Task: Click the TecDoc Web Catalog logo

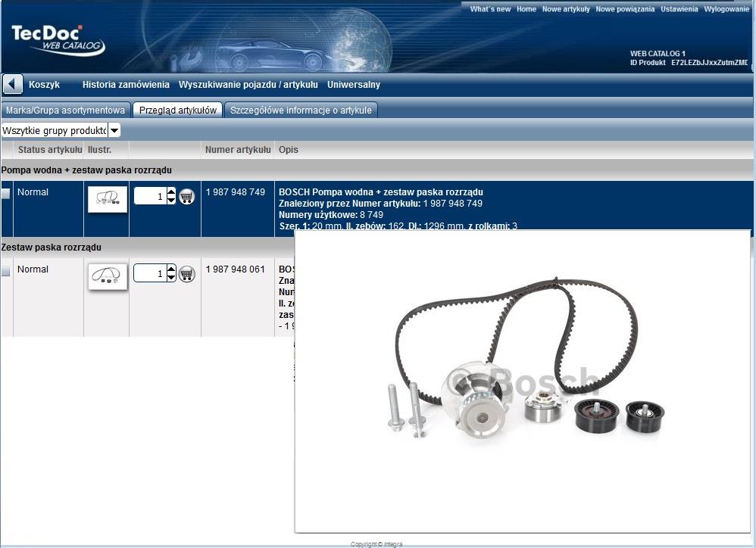Action: [x=58, y=40]
